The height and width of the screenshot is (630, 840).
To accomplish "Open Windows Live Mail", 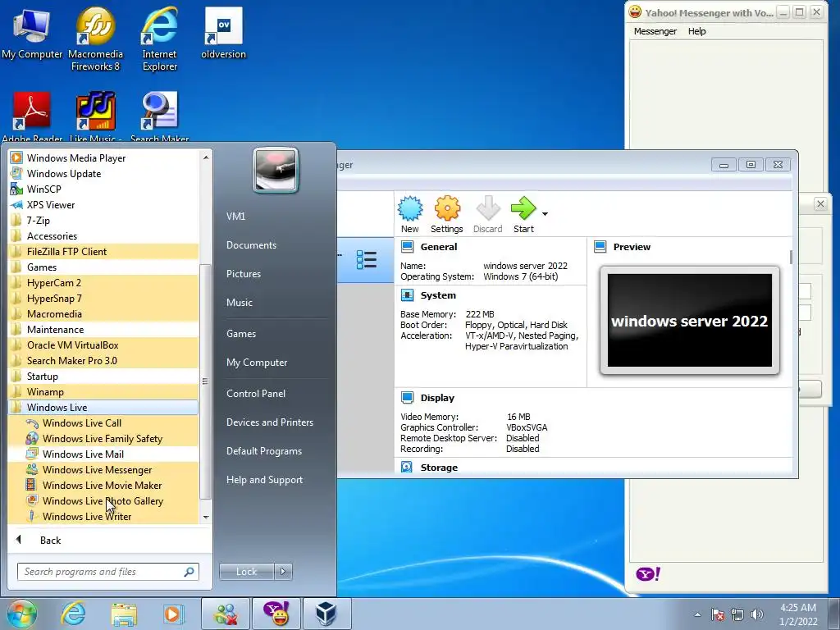I will [x=103, y=454].
